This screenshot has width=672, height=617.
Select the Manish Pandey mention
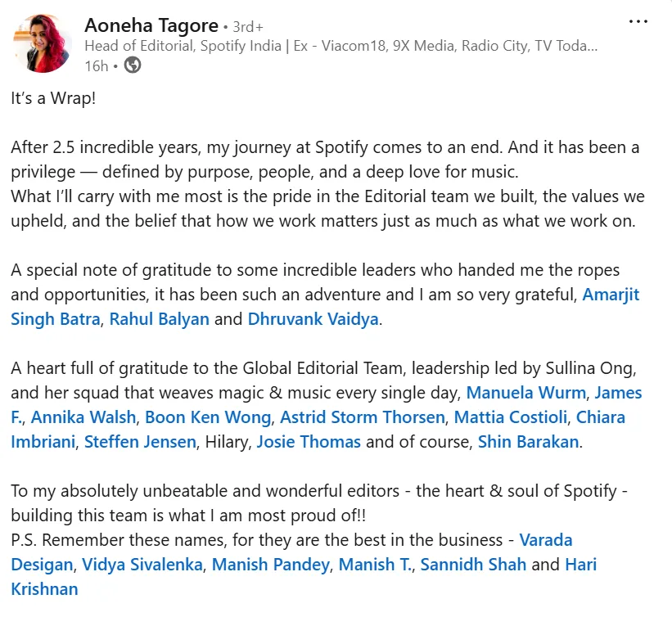click(x=271, y=565)
